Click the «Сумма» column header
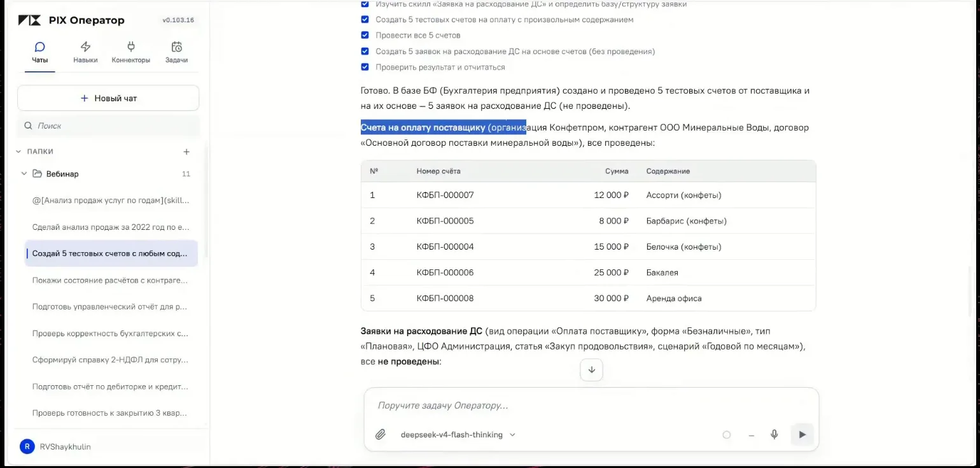 [617, 171]
